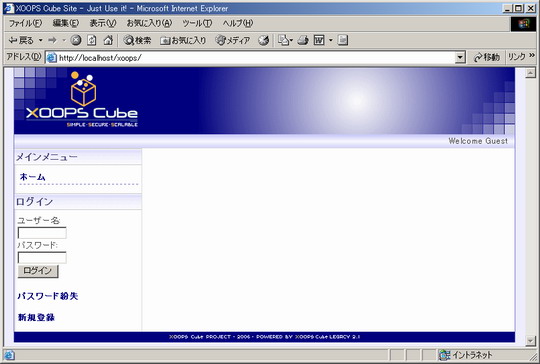Image resolution: width=540 pixels, height=364 pixels.
Task: Click the ホーム link in main menu
Action: coord(32,177)
